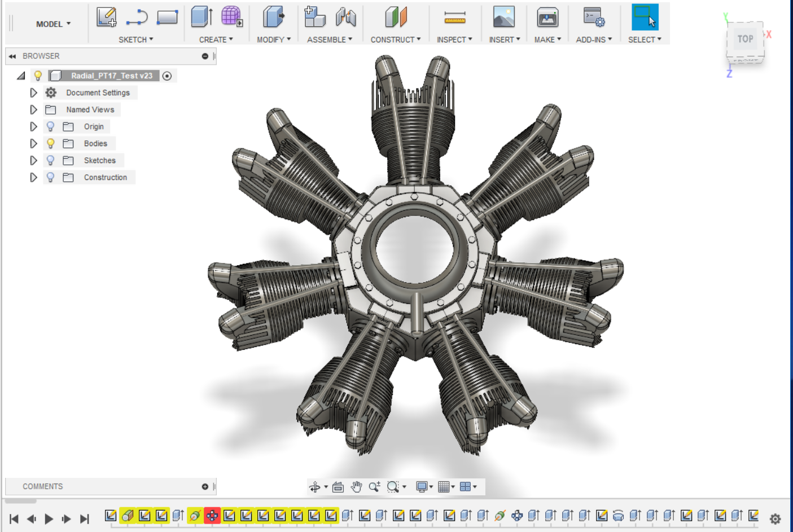Image resolution: width=793 pixels, height=532 pixels.
Task: Expand the Bodies folder
Action: point(33,143)
